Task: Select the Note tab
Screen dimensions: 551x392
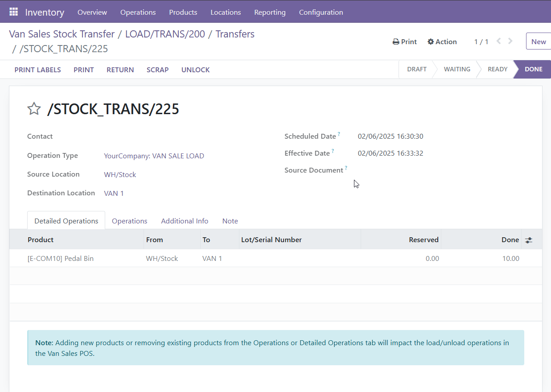Action: coord(230,221)
